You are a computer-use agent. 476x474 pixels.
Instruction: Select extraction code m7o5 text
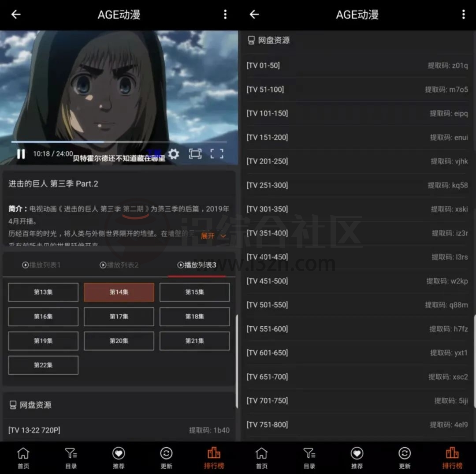[446, 90]
